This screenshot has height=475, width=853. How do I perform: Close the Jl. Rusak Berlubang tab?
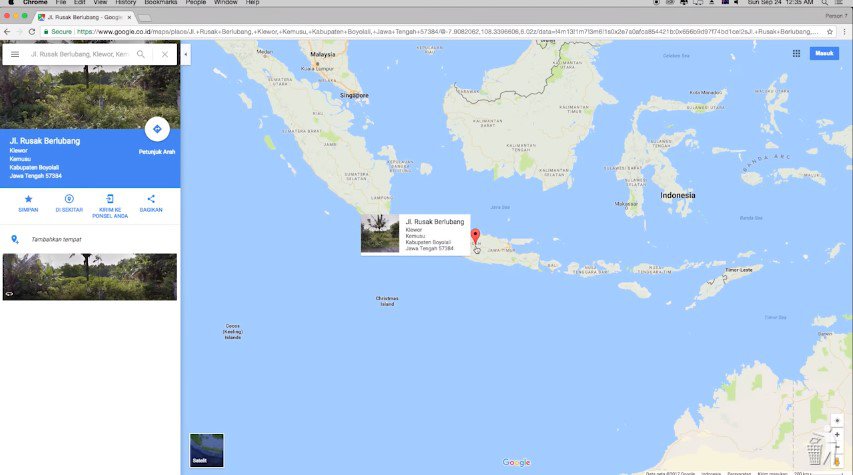click(129, 17)
